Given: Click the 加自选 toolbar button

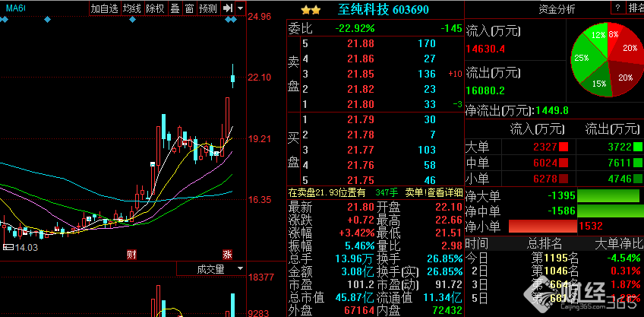Looking at the screenshot, I should (104, 8).
